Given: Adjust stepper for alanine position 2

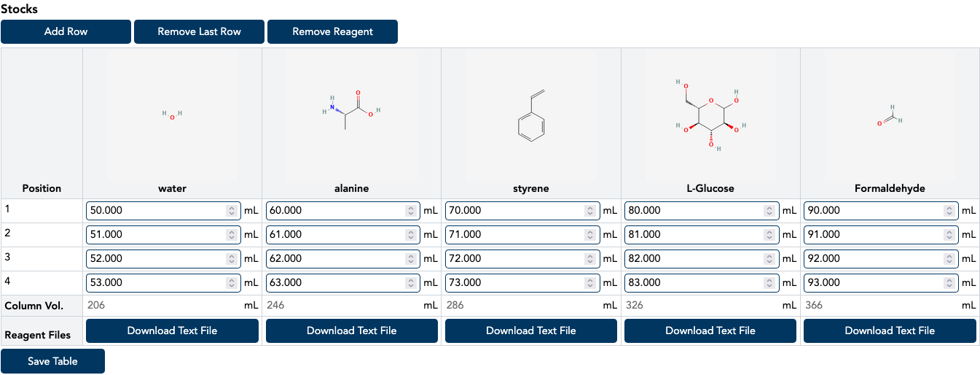Looking at the screenshot, I should click(x=411, y=235).
